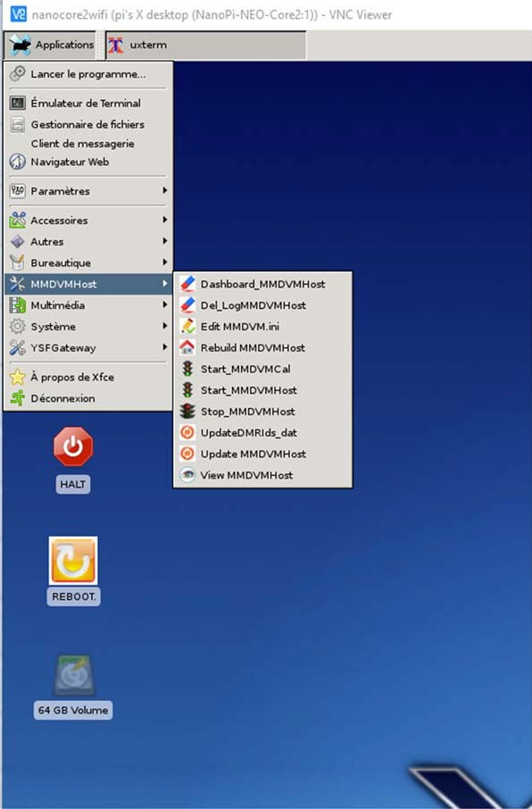Run Del_LogMMDVMHost
The height and width of the screenshot is (809, 532).
pos(262,305)
